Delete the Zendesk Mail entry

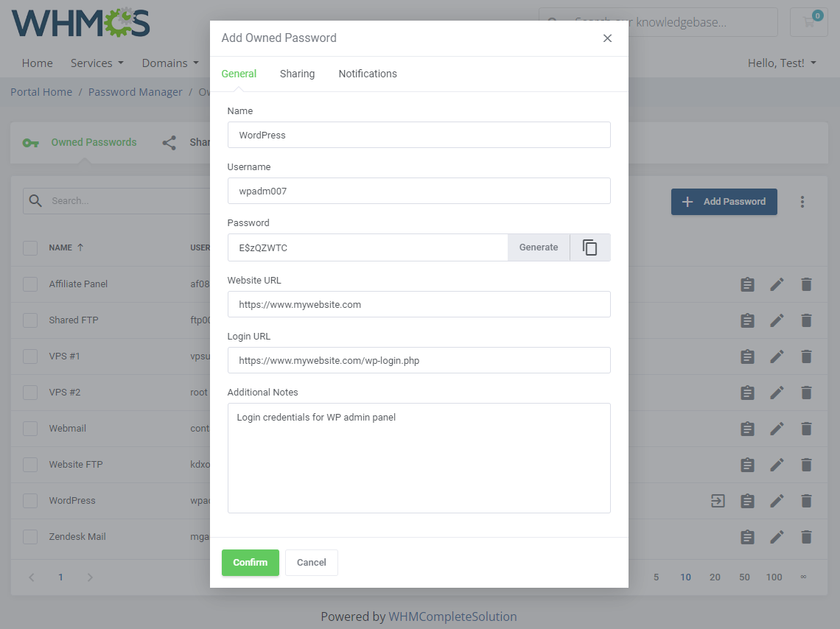[x=806, y=537]
